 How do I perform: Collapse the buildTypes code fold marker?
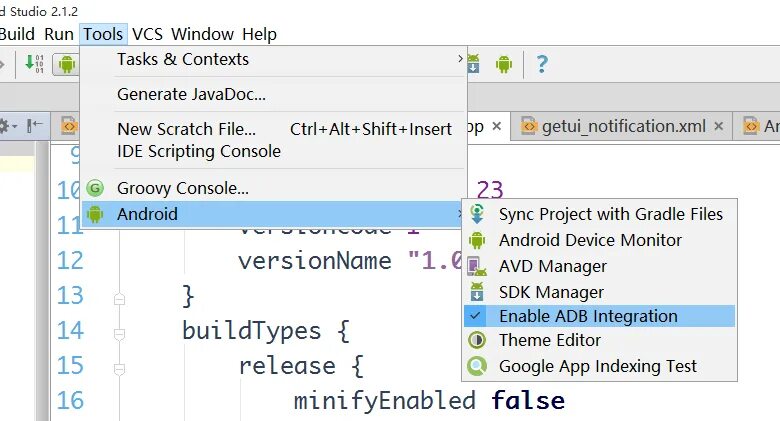pyautogui.click(x=120, y=331)
